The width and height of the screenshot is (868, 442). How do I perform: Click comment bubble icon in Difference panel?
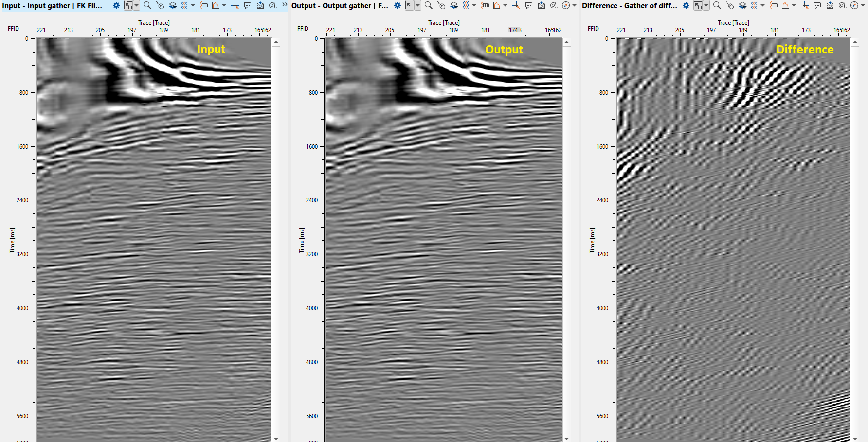pyautogui.click(x=817, y=6)
